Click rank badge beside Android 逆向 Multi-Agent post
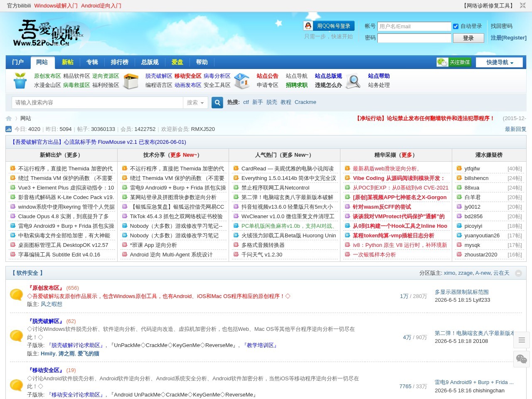532x399 pixels. click(x=125, y=254)
